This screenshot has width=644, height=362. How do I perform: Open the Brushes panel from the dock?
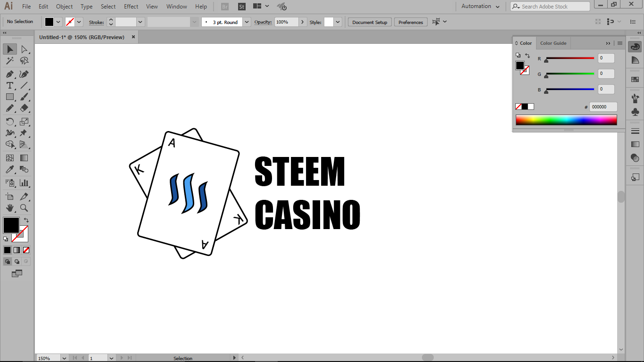coord(635,99)
